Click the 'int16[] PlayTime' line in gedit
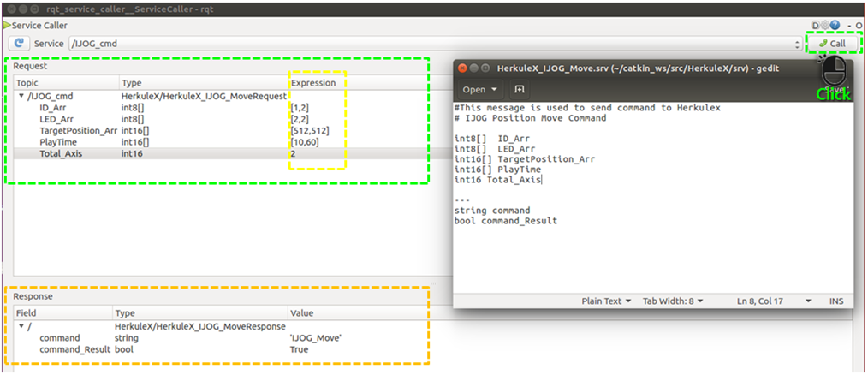868x375 pixels. (x=497, y=170)
